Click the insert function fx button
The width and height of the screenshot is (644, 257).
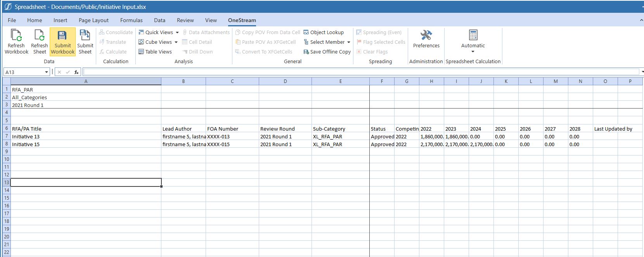click(76, 72)
